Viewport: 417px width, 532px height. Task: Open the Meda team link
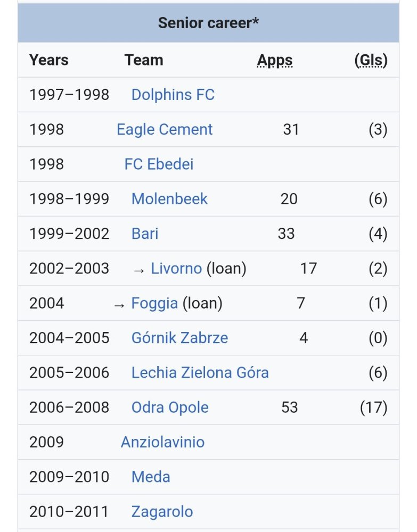[151, 477]
